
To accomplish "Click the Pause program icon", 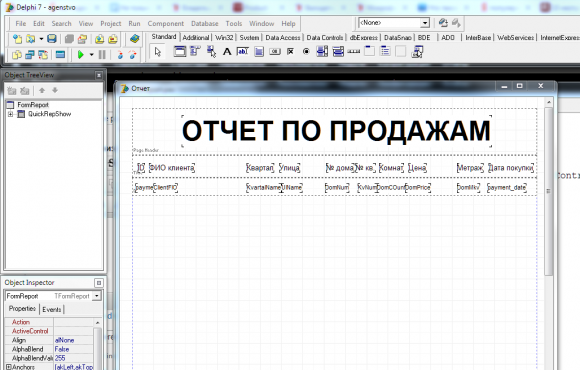I will pos(102,55).
